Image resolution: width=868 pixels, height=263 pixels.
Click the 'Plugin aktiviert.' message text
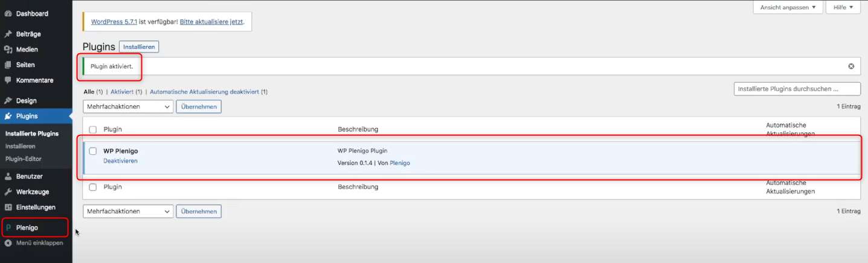point(112,67)
